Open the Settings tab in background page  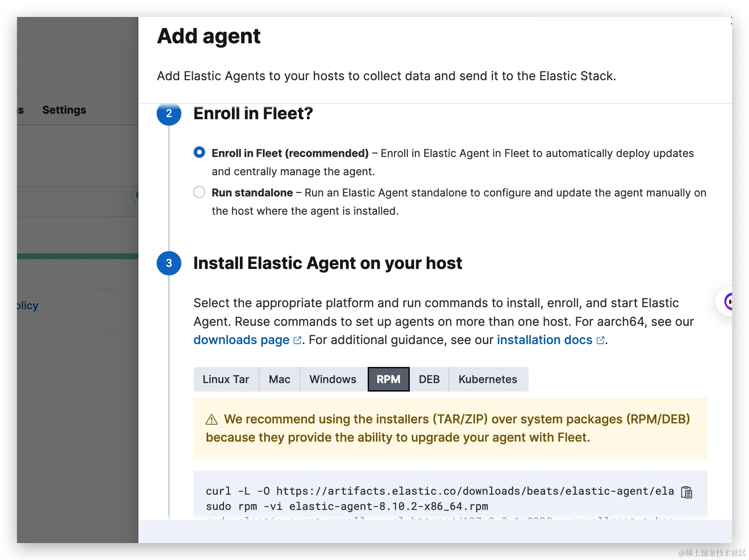coord(64,110)
